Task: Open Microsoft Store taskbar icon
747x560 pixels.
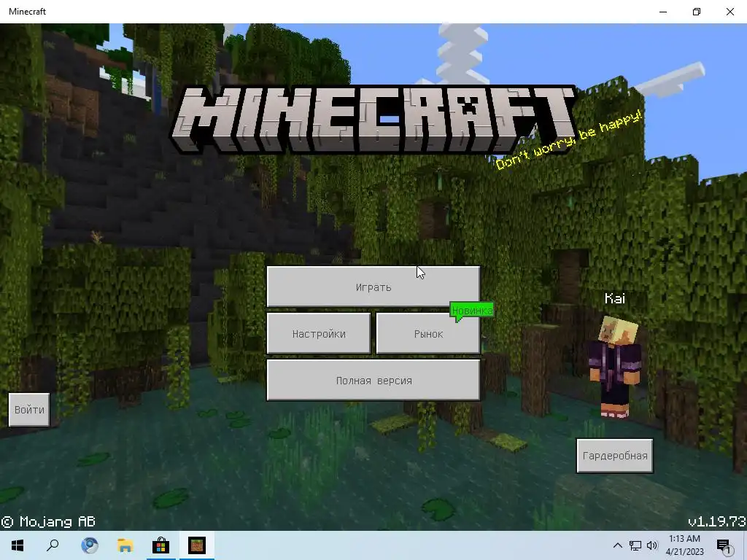Action: 161,545
